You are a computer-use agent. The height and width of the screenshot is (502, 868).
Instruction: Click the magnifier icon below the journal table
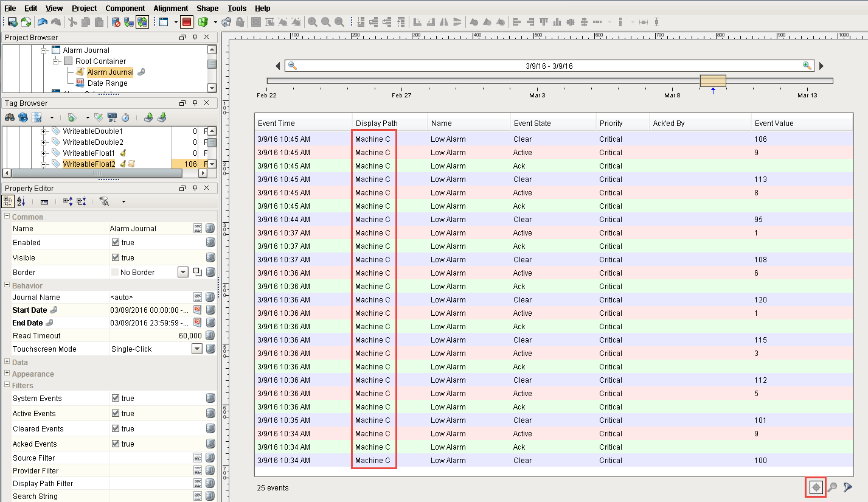[832, 487]
